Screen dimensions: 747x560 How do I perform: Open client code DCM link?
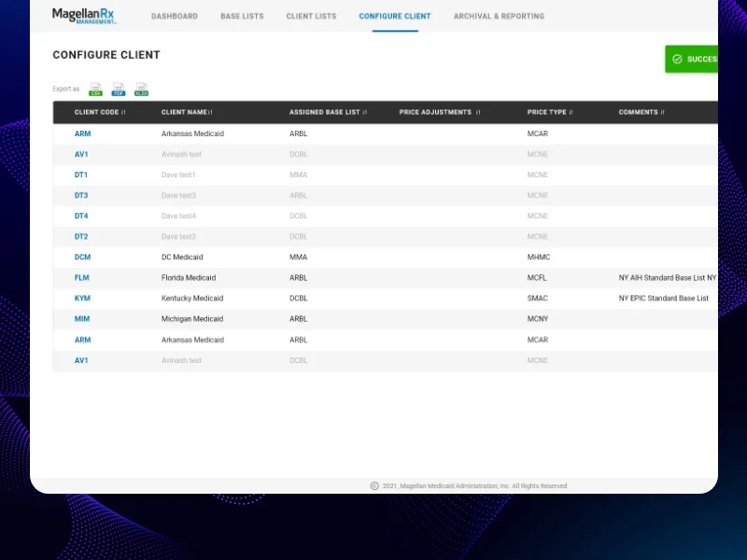(82, 258)
